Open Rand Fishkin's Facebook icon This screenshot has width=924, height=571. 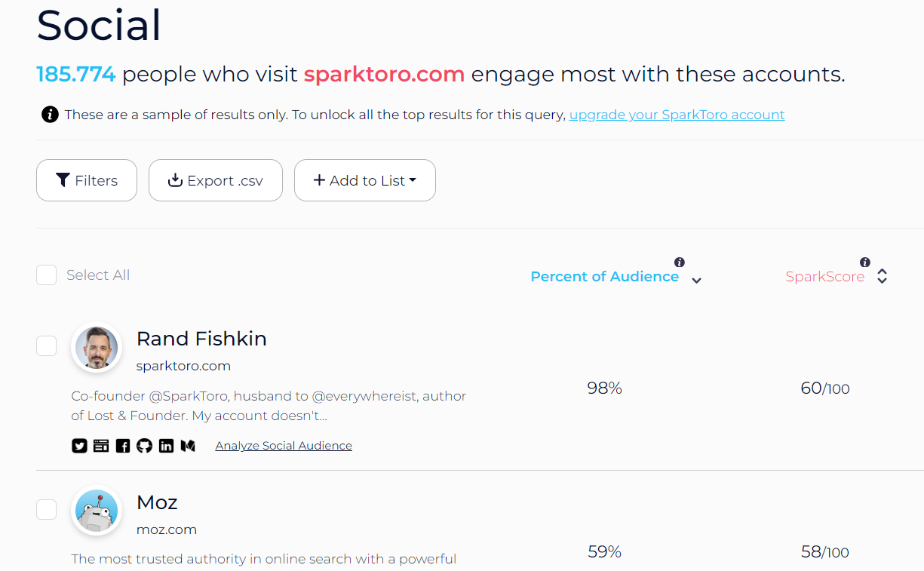click(x=123, y=446)
